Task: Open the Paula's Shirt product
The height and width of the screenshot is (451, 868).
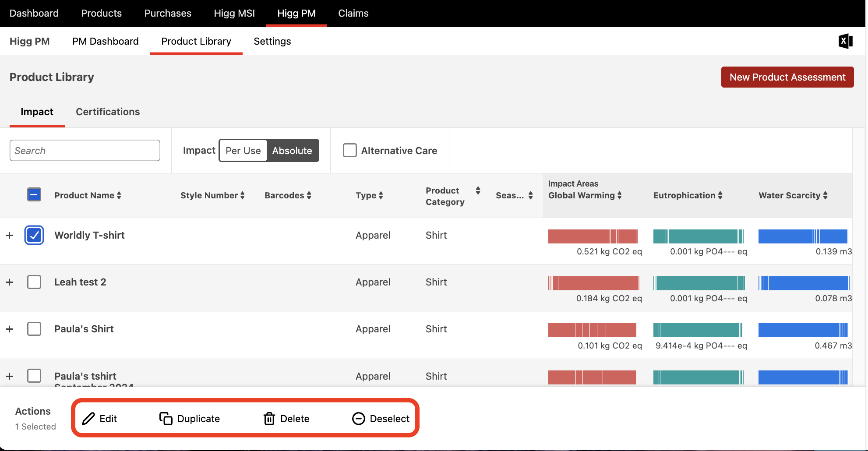Action: pos(84,329)
